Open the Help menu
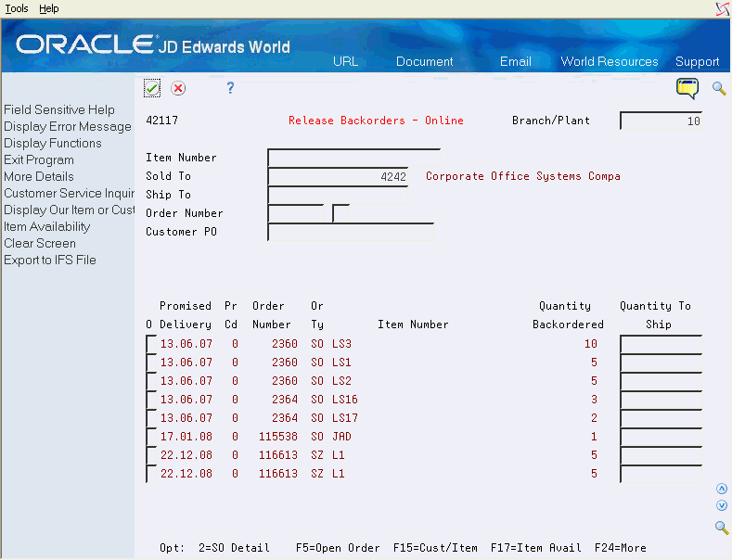 click(x=48, y=8)
